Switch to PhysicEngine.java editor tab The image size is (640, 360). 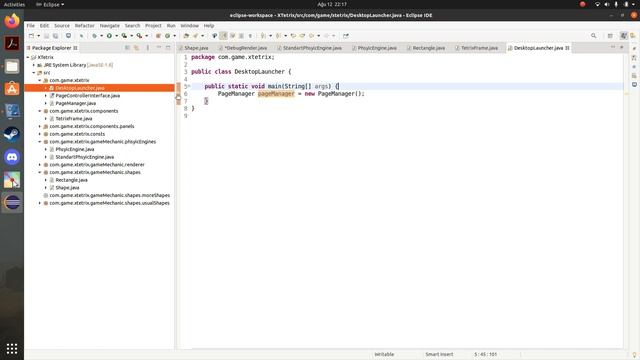(x=374, y=48)
